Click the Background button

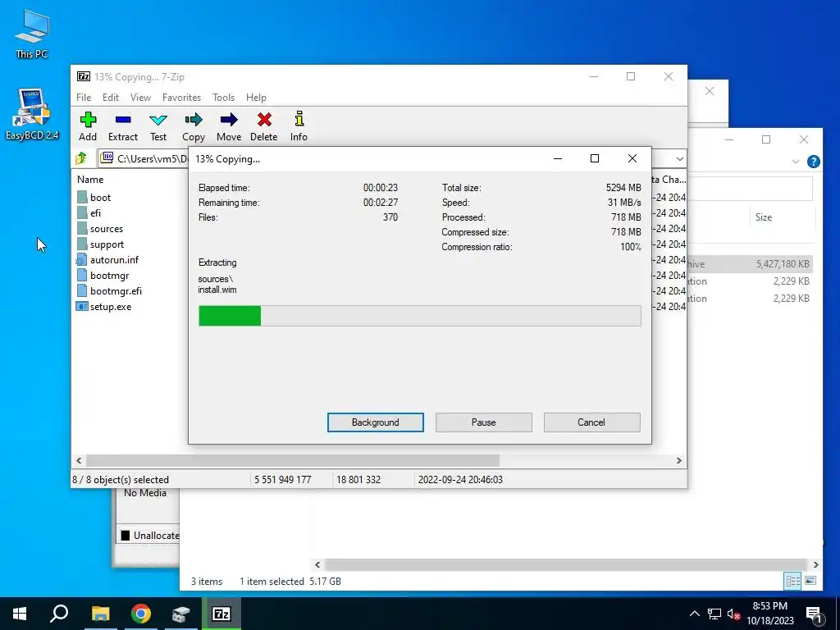coord(376,422)
